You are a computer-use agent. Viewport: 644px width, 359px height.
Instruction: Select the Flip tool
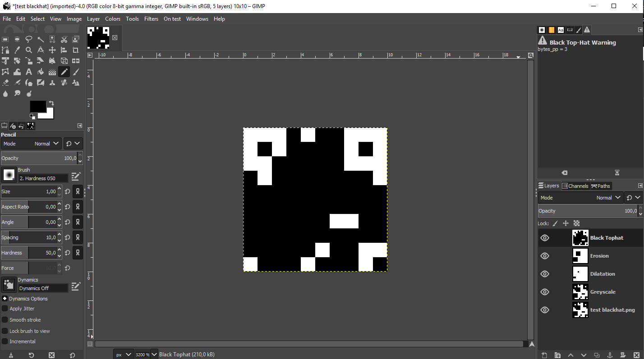point(76,61)
